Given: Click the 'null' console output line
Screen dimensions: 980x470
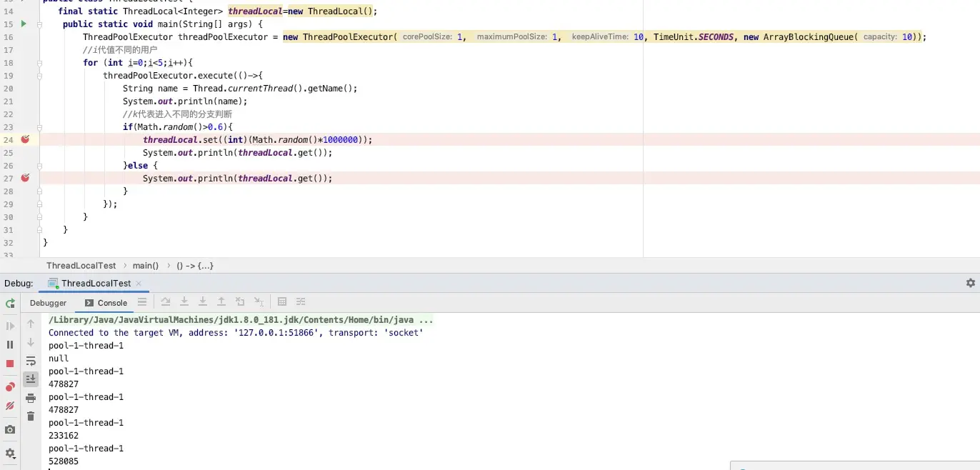Looking at the screenshot, I should click(x=59, y=359).
